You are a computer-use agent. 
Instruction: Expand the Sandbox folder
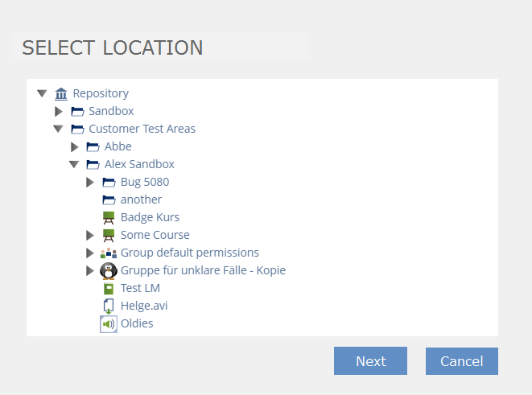point(58,111)
